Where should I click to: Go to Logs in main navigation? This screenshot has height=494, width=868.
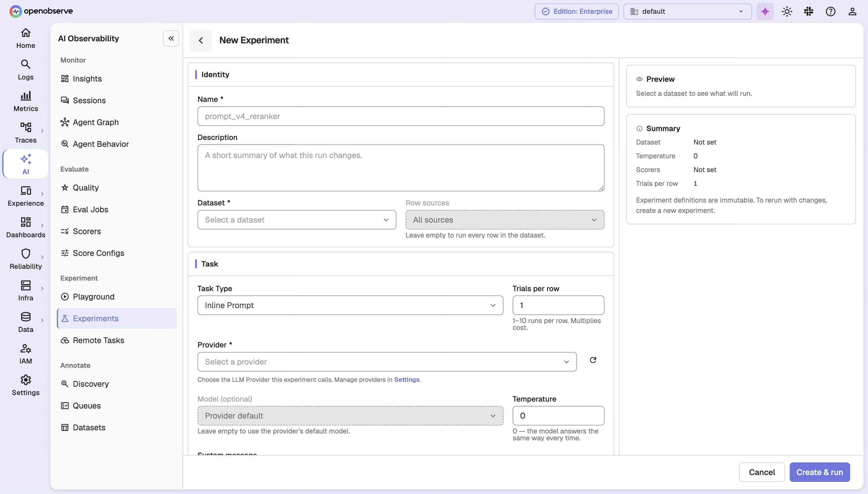[26, 70]
